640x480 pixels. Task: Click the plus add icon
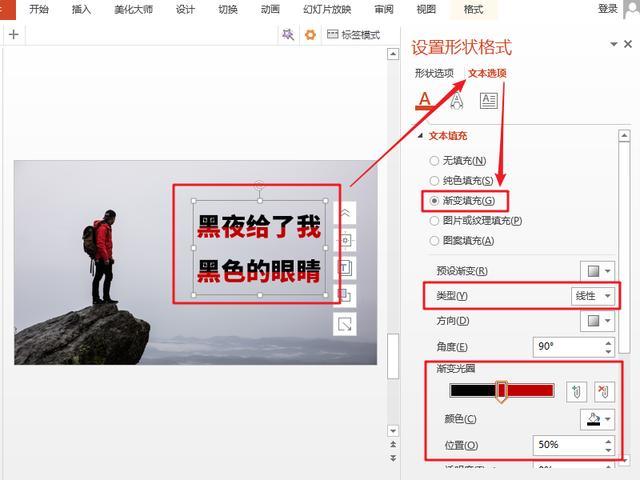click(13, 34)
